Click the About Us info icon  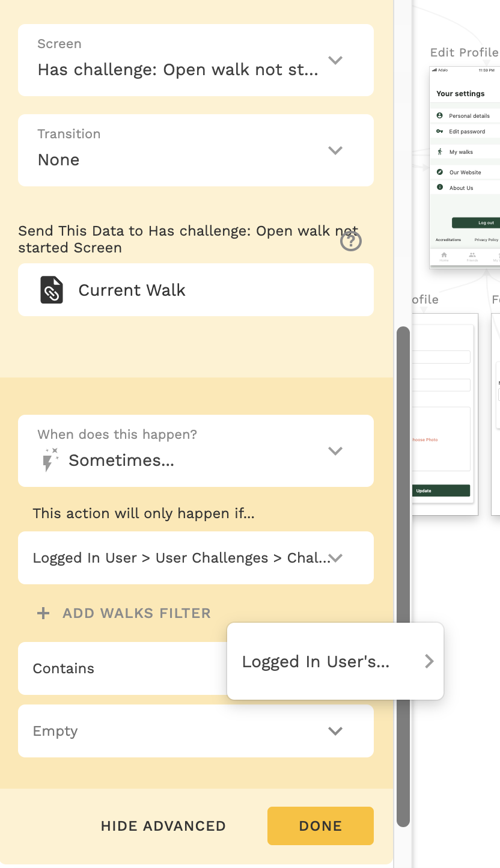439,188
